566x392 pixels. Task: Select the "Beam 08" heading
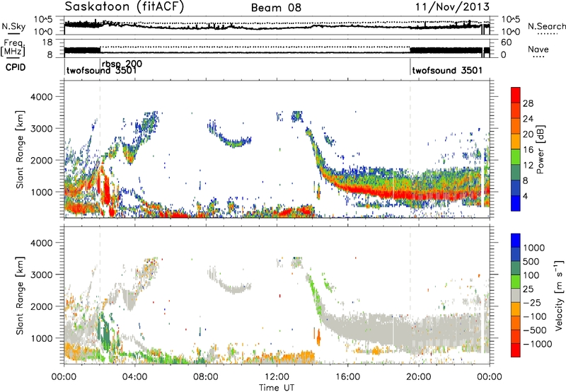click(276, 7)
